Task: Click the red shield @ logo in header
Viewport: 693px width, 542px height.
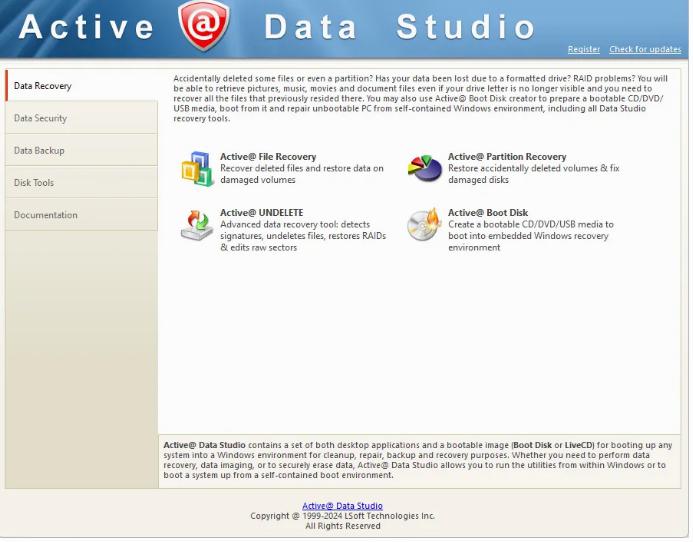Action: pyautogui.click(x=204, y=27)
